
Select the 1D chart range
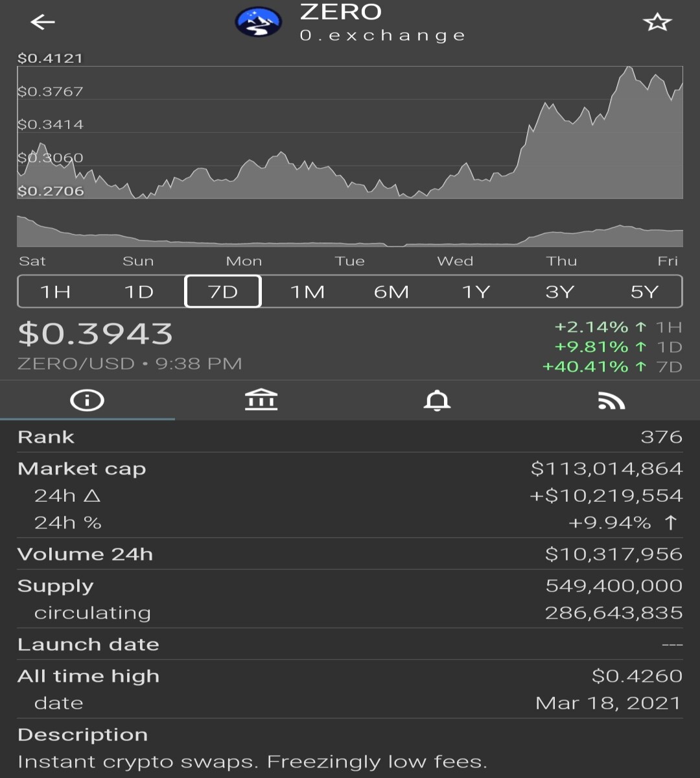139,292
